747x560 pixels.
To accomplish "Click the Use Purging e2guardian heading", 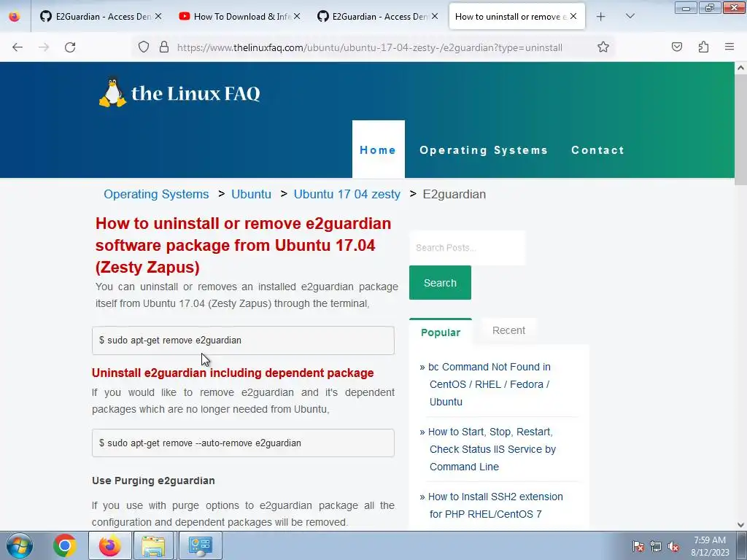I will (x=153, y=481).
